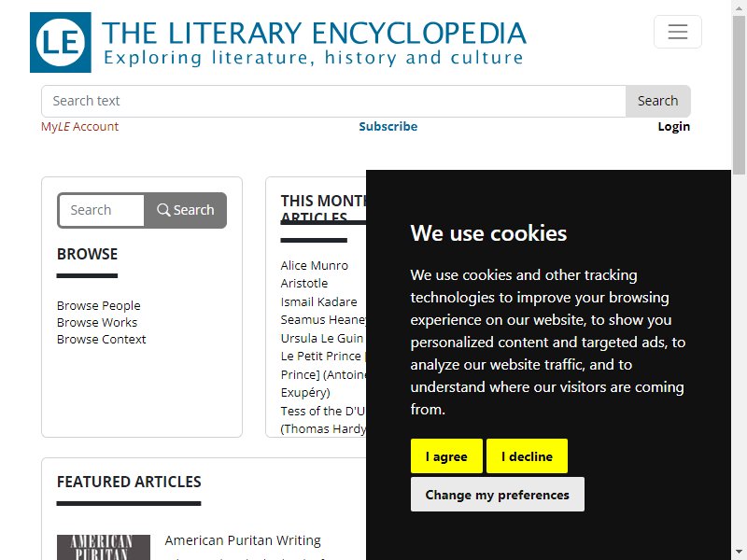747x560 pixels.
Task: Click the page vertical scrollbar thumb
Action: [x=740, y=95]
